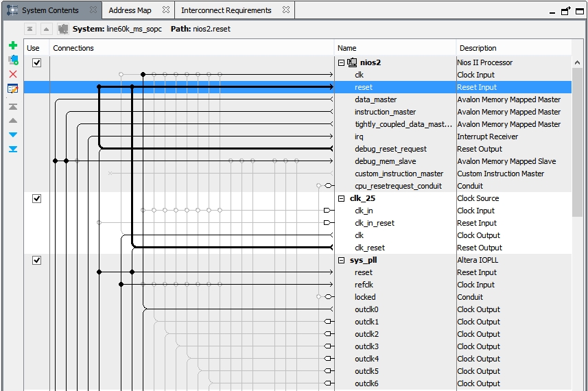Collapse the sys_pll component

point(341,260)
